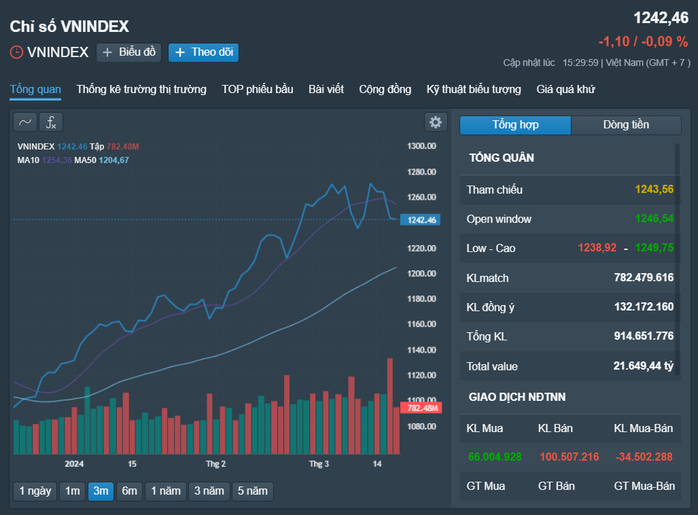Click the Tập 782,48M volume legend
The width and height of the screenshot is (698, 515).
point(114,146)
